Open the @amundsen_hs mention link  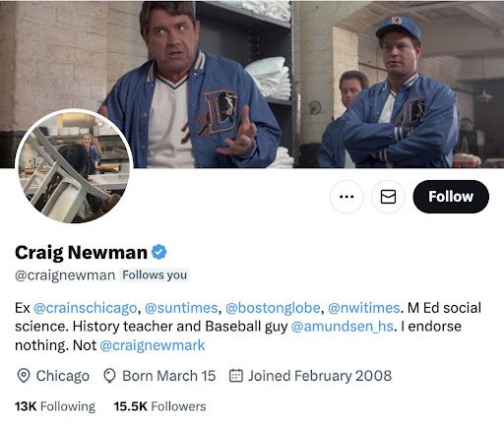click(342, 327)
